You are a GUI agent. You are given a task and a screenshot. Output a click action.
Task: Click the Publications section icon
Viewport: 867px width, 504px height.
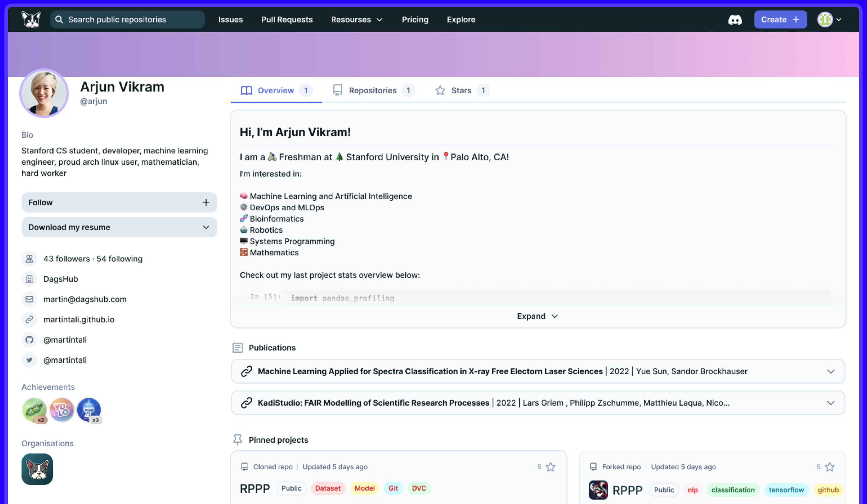(237, 348)
